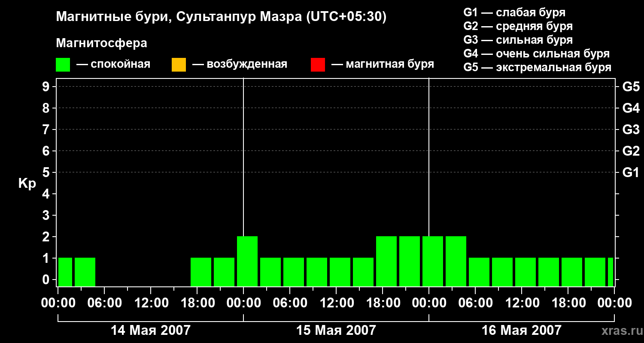This screenshot has width=644, height=343.
Task: Click the «15 Мая 2007» date label
Action: 336,330
